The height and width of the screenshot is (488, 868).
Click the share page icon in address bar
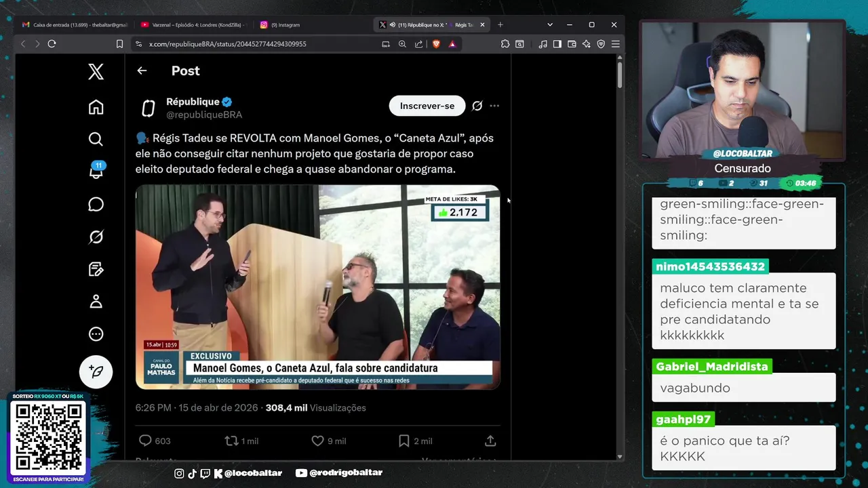tap(418, 44)
